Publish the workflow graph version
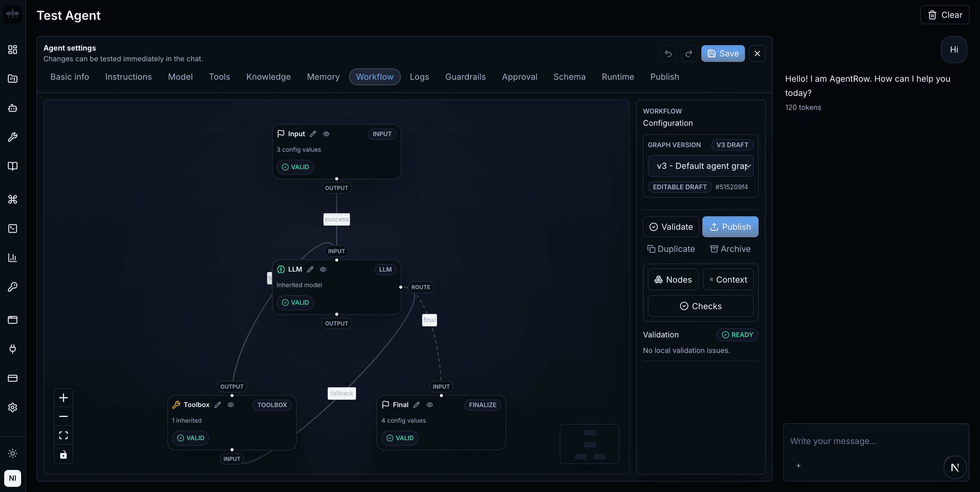980x492 pixels. tap(730, 227)
